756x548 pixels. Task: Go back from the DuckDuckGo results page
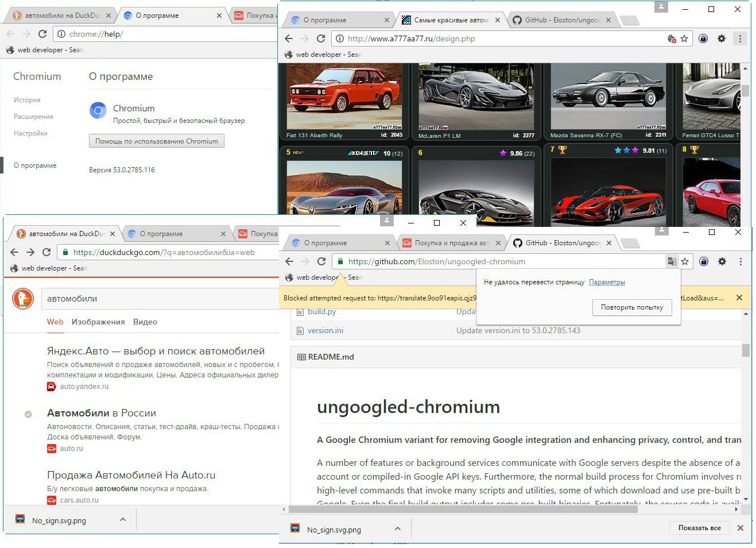click(14, 252)
